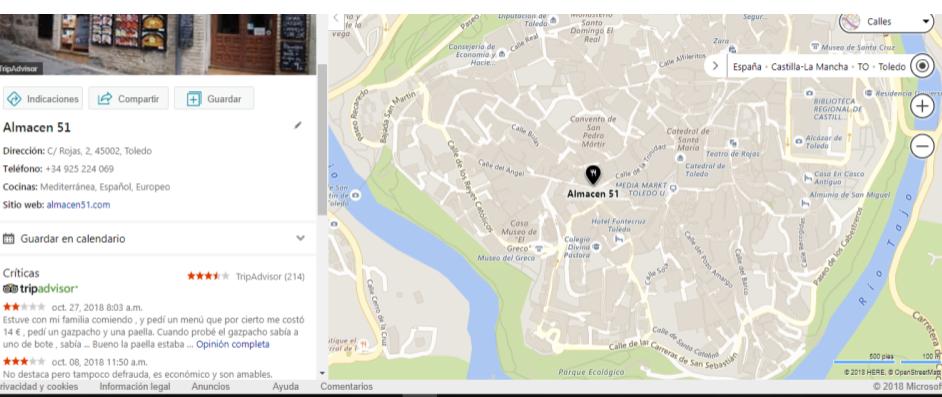Viewport: 942px width, 397px height.
Task: Click the calendar icon beside Guardar en calendario
Action: [x=8, y=238]
